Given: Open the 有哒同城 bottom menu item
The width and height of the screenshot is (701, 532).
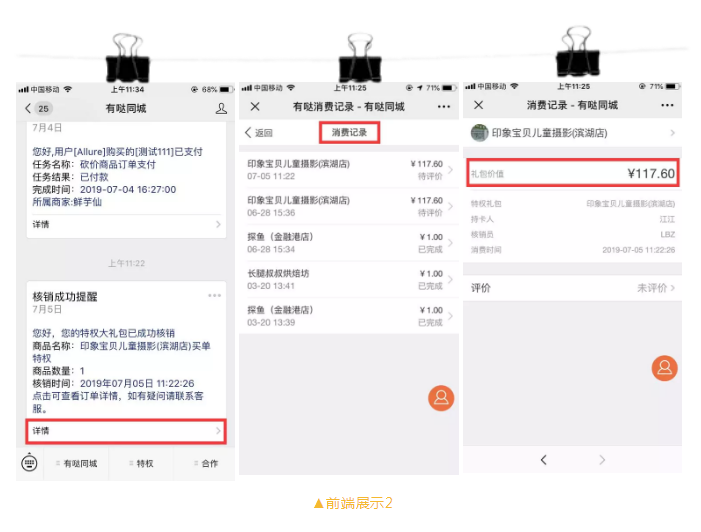Looking at the screenshot, I should point(76,464).
